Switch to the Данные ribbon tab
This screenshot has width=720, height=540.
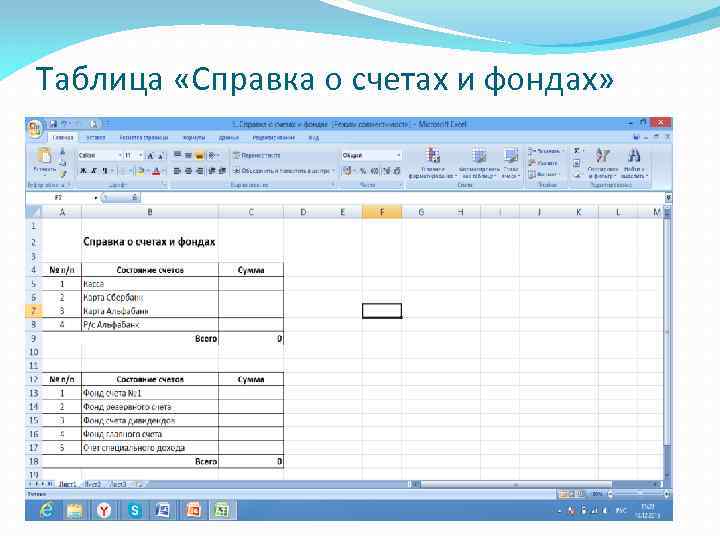click(x=228, y=137)
